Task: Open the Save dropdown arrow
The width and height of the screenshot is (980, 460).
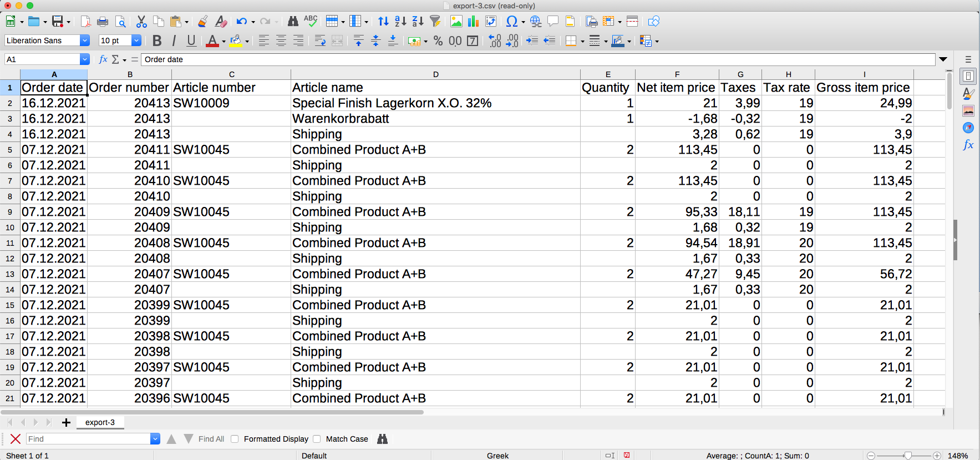Action: (x=69, y=22)
